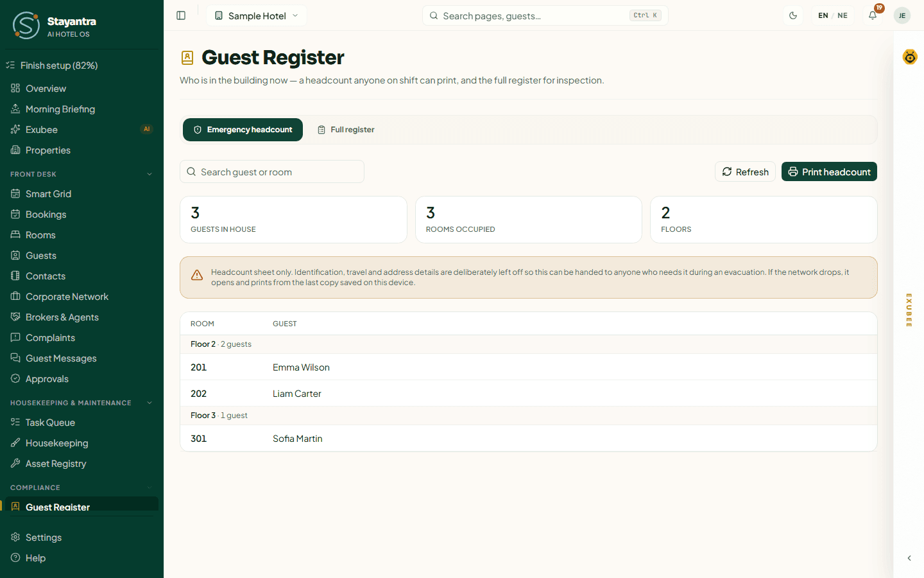Switch to the Full register tab
The image size is (924, 578).
pos(346,130)
